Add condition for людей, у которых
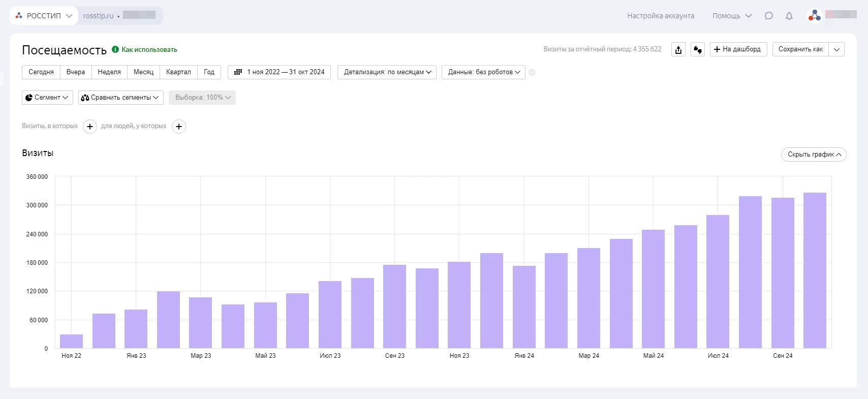 (x=179, y=127)
